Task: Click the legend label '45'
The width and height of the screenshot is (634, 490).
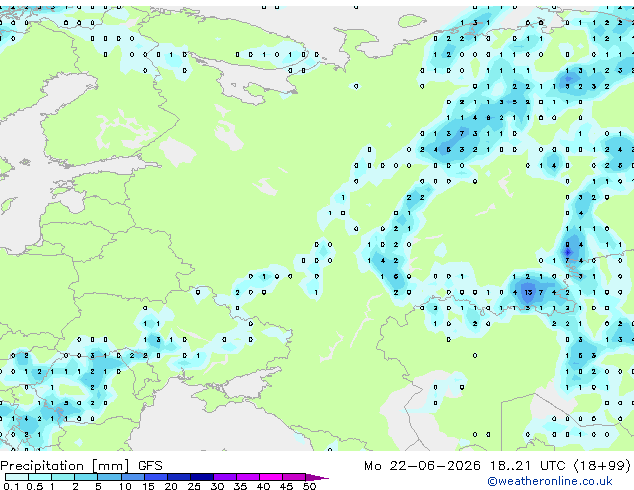Action: click(x=286, y=486)
